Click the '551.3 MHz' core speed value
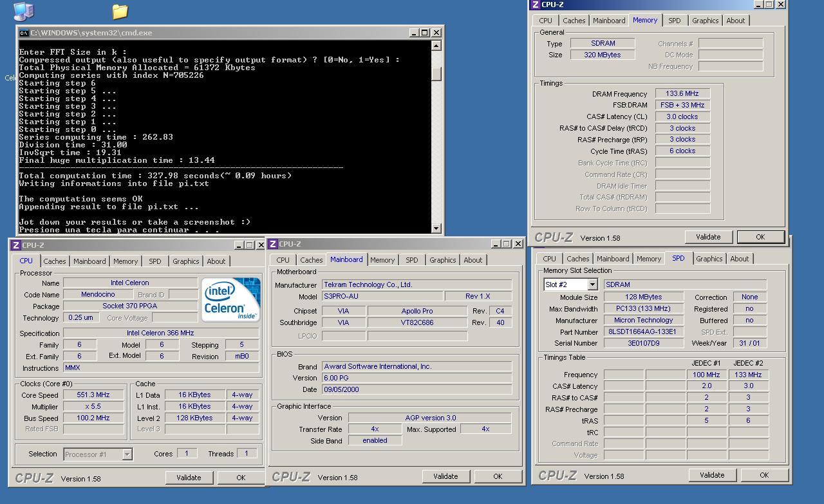 93,395
